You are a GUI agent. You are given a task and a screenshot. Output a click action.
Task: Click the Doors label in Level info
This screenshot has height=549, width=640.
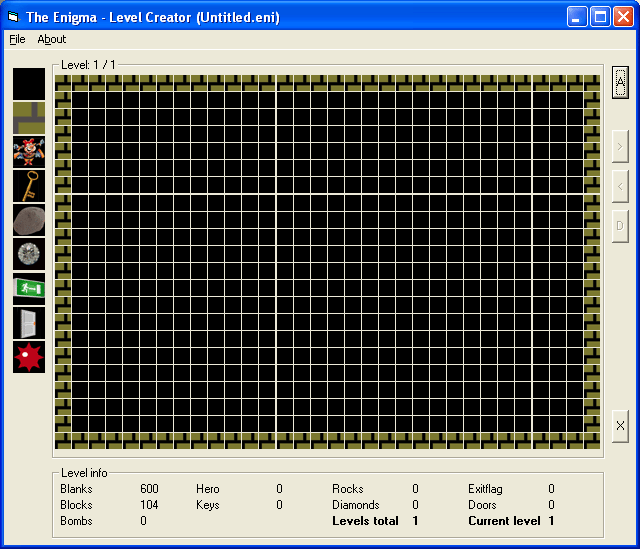tap(482, 505)
